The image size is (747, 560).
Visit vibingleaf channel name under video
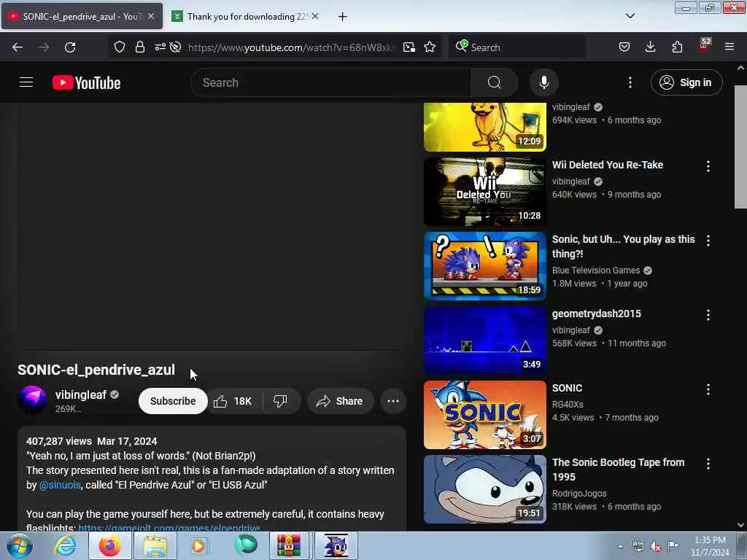[81, 394]
